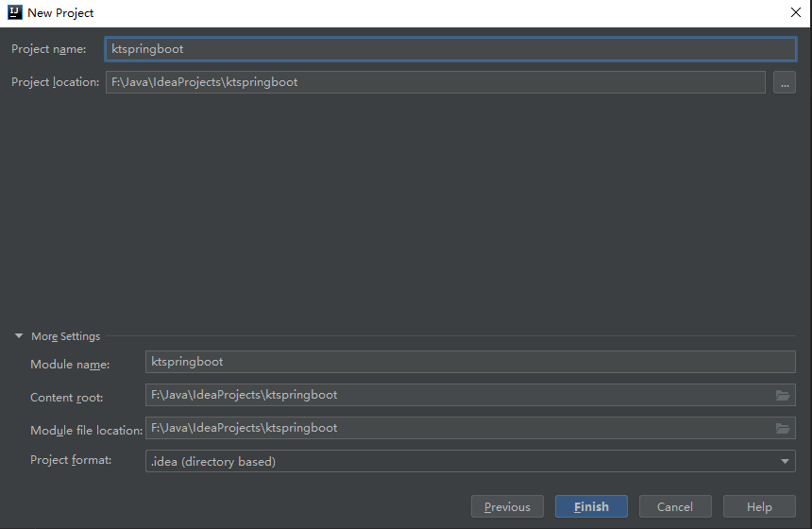Viewport: 812px width, 529px height.
Task: Open Help for New Project dialog
Action: click(759, 506)
